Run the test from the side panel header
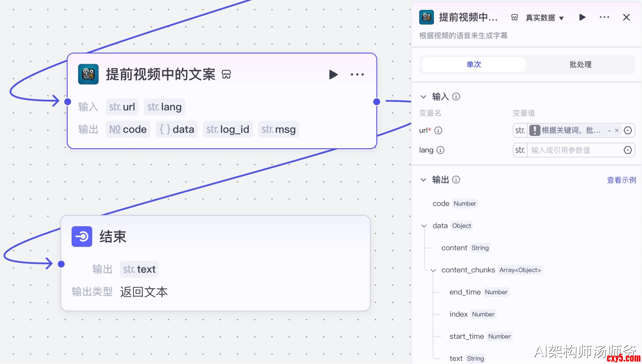Screen dimensions: 642x364 (582, 18)
